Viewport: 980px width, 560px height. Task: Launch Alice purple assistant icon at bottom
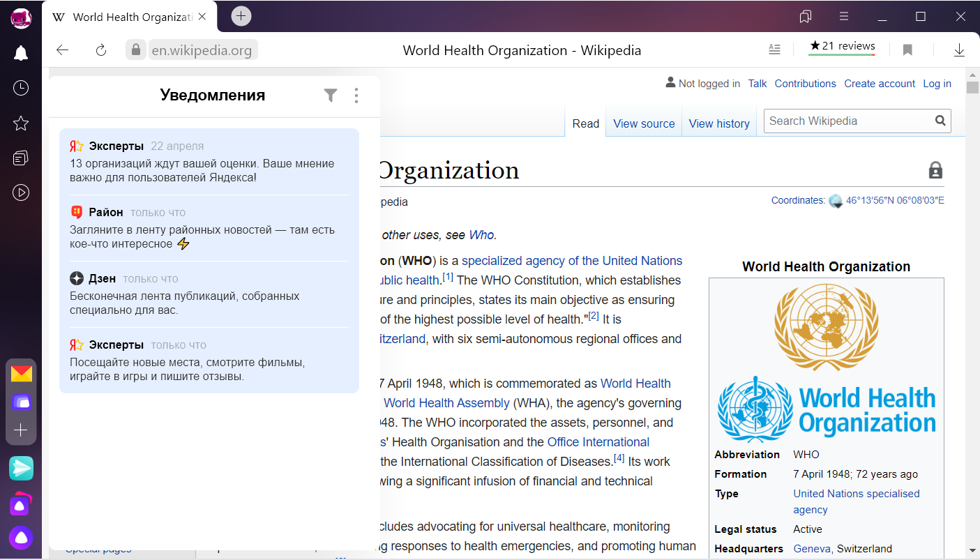(x=21, y=538)
